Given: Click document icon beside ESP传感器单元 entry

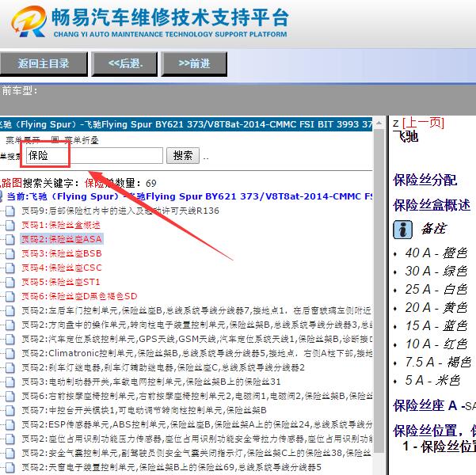Looking at the screenshot, I should pyautogui.click(x=10, y=424).
